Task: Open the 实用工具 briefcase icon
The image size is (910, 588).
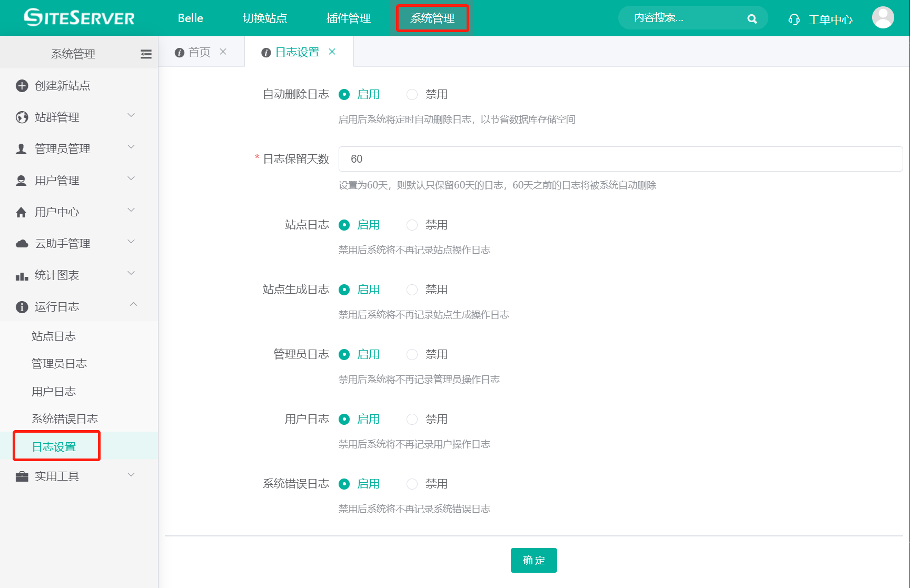Action: pos(22,476)
